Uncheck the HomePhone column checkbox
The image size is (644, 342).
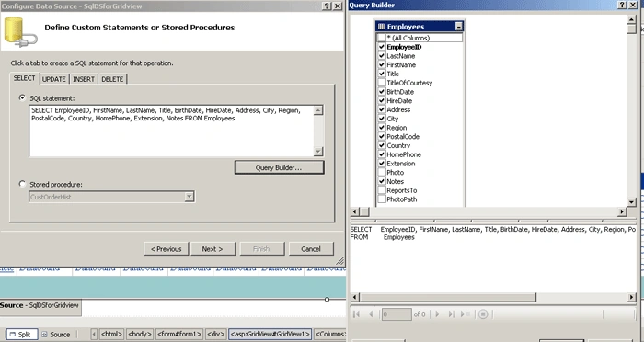tap(382, 154)
